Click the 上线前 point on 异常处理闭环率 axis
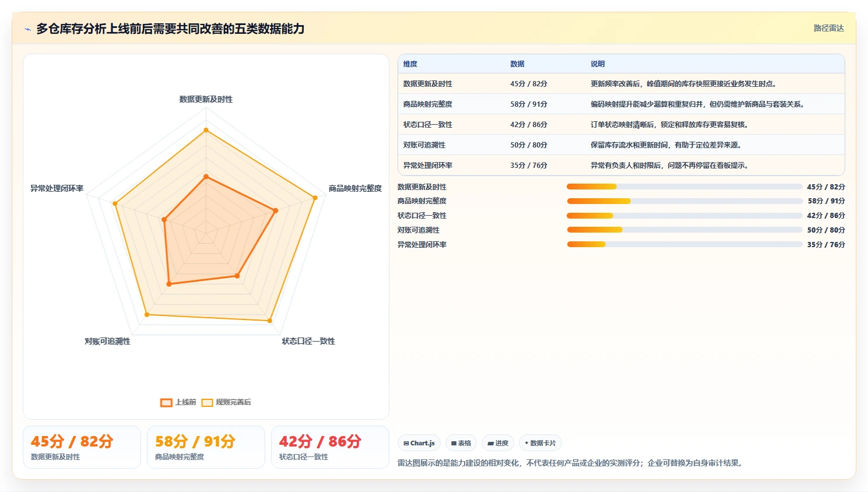868x492 pixels. pyautogui.click(x=164, y=220)
